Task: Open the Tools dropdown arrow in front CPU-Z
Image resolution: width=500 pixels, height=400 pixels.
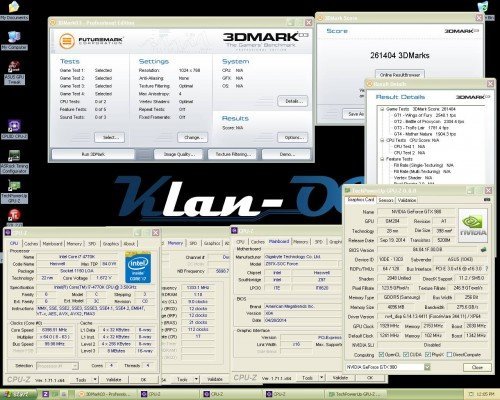Action: coord(95,379)
